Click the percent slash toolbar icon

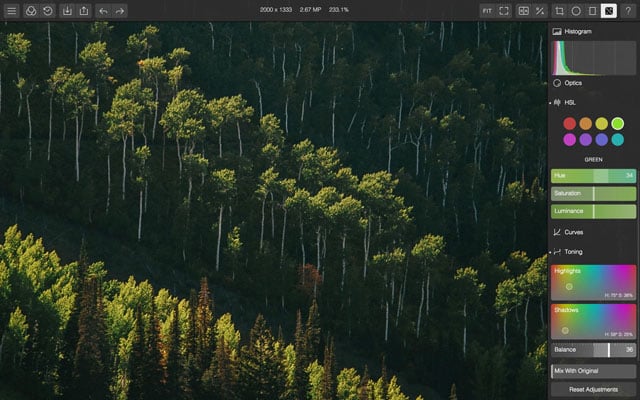[x=540, y=11]
